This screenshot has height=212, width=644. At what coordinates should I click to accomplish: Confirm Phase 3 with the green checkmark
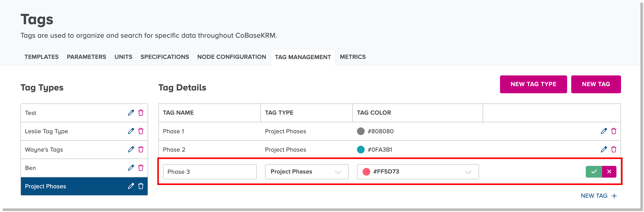[594, 172]
